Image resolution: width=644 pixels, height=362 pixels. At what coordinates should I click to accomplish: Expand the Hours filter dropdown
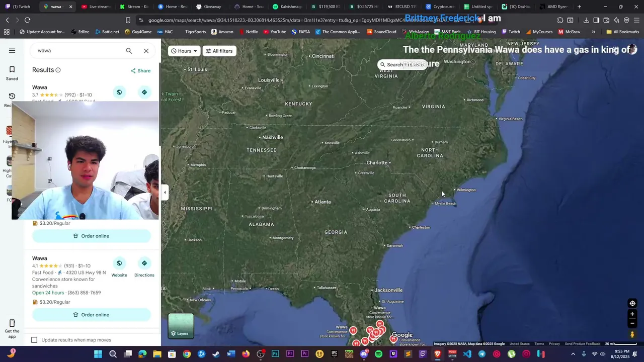(184, 51)
